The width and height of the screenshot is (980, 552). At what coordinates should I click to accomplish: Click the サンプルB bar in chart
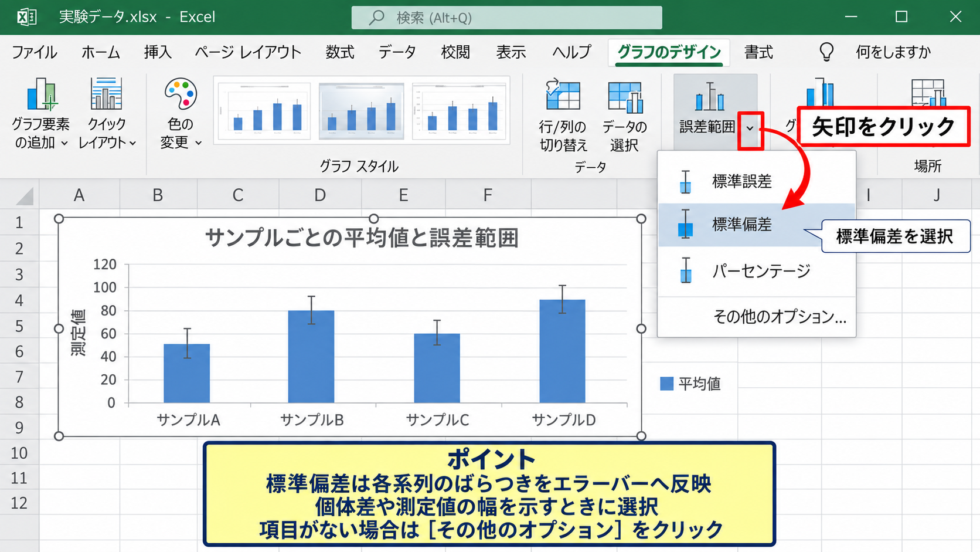(x=311, y=357)
